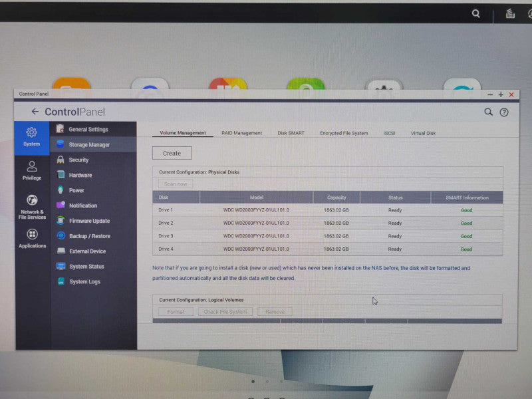Click Good SMART status for Drive 3
Viewport: 532px width, 399px height.
[467, 236]
